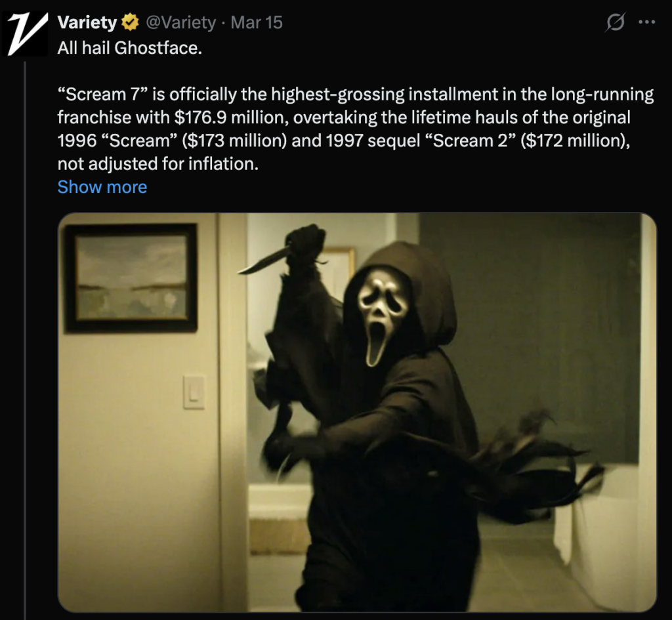The image size is (672, 620).
Task: Click the framed painting in the photo
Action: [131, 278]
